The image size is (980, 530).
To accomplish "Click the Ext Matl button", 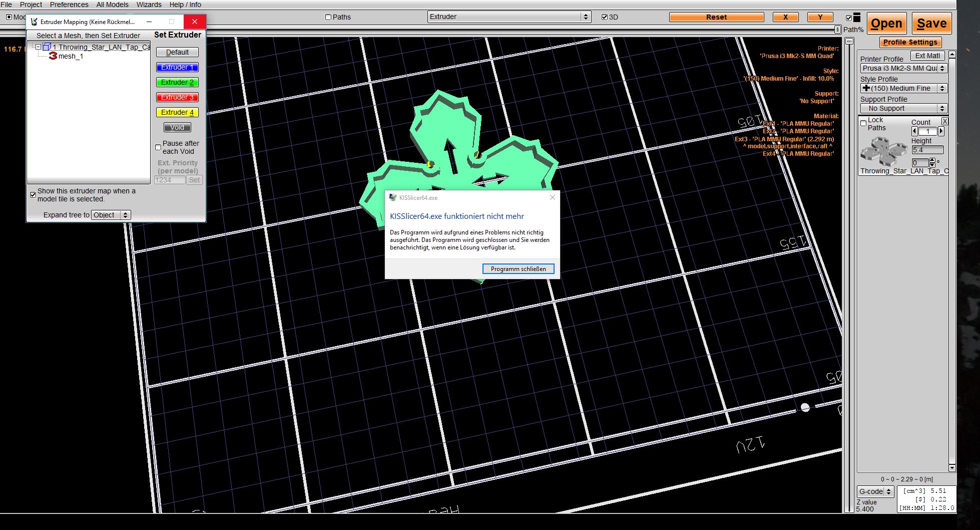I will click(x=927, y=56).
